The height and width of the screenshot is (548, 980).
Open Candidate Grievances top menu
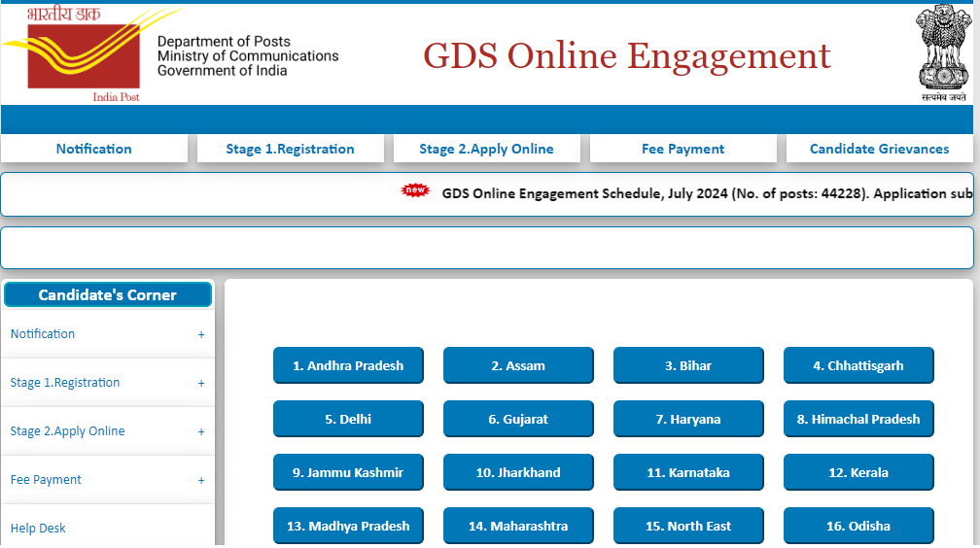pyautogui.click(x=879, y=149)
